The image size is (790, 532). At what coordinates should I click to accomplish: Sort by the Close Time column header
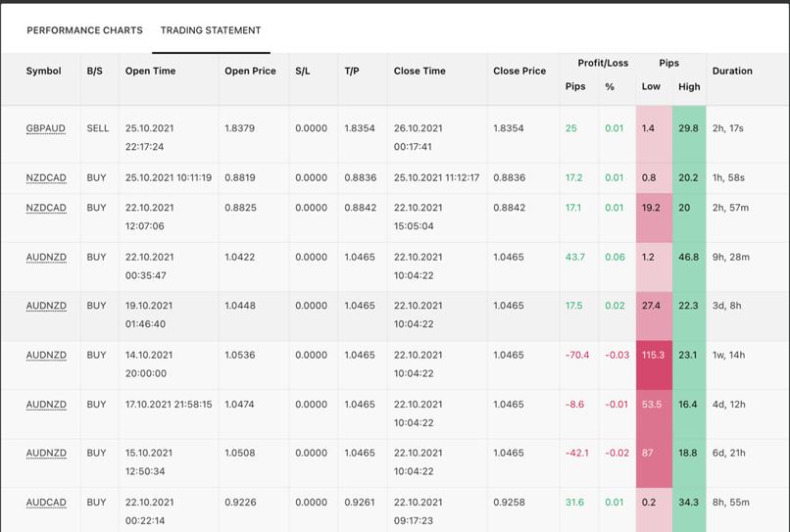tap(420, 72)
